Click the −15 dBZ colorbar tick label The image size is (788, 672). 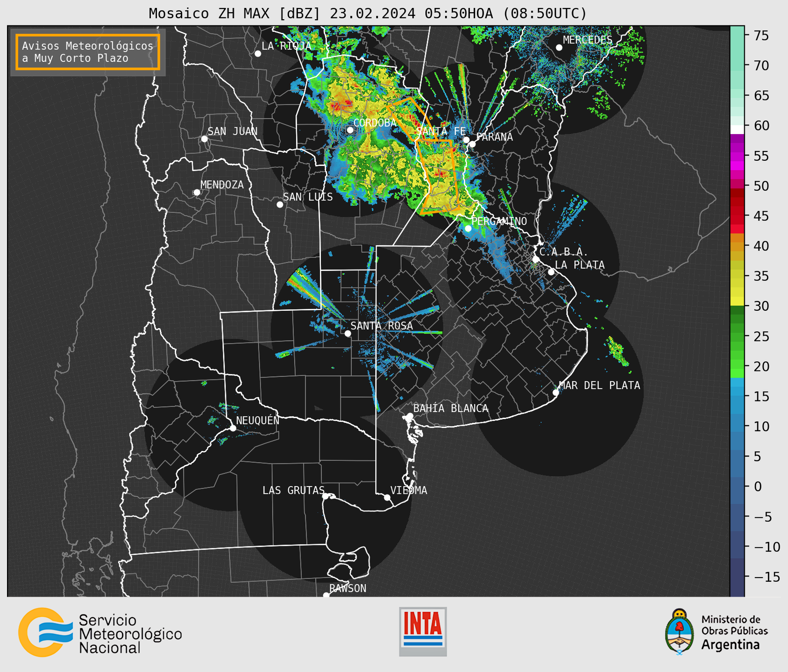pos(767,577)
